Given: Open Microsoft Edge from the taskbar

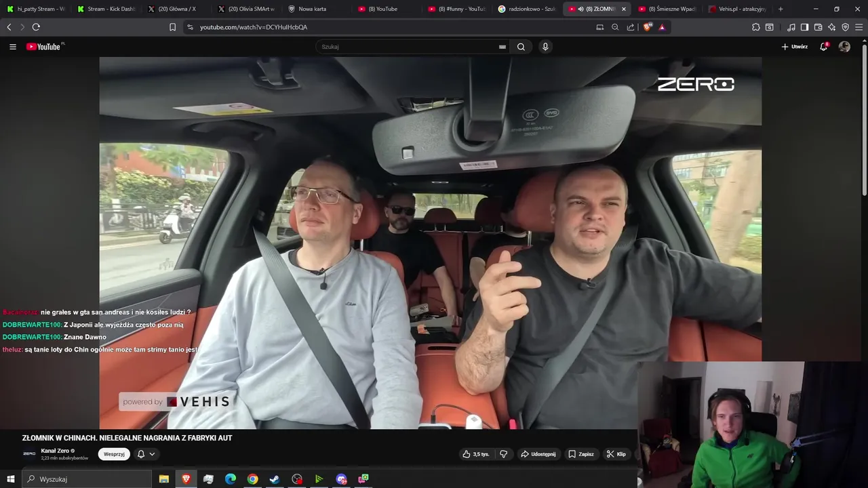Looking at the screenshot, I should 231,479.
